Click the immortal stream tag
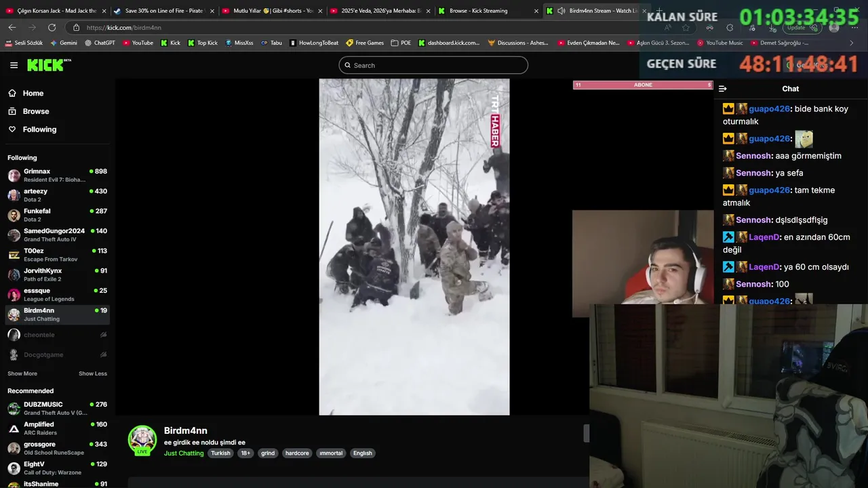Viewport: 868px width, 488px height. tap(331, 453)
